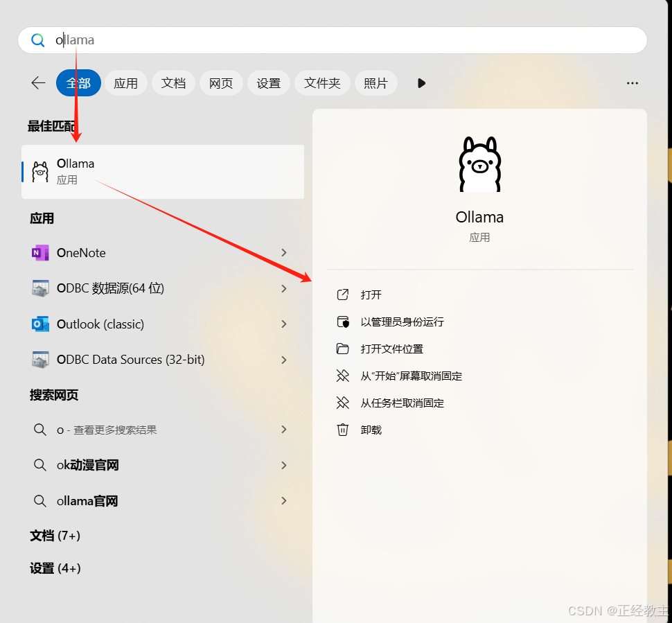Choose 从“开始”屏幕取消固定

coord(412,376)
